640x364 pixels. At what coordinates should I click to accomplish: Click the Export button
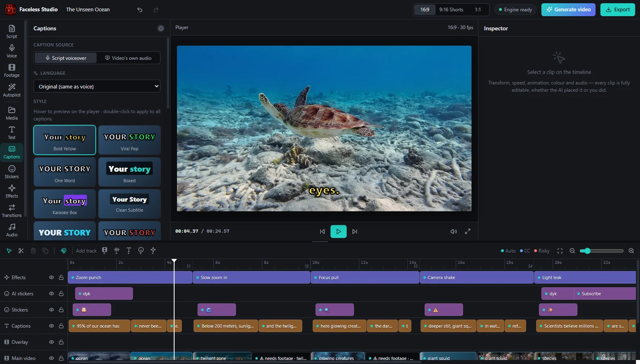618,10
